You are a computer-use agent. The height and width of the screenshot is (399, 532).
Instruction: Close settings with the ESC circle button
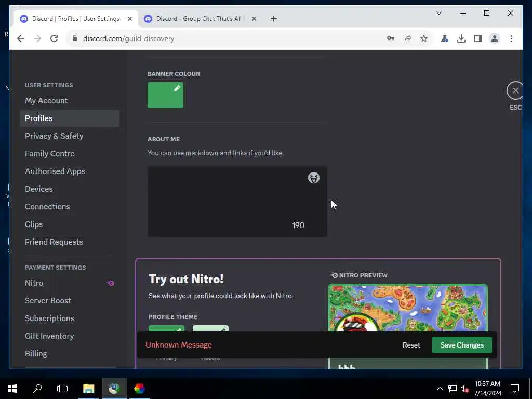[x=515, y=90]
